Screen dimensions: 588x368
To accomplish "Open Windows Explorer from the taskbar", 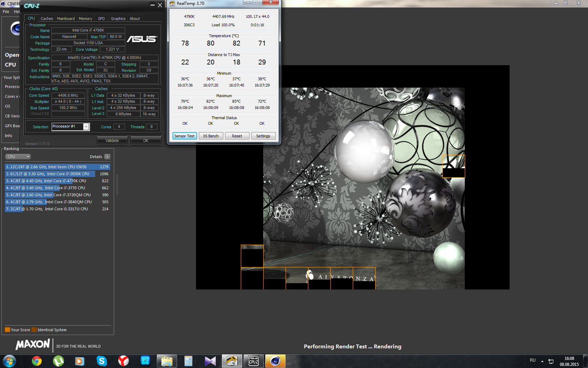I will pyautogui.click(x=167, y=361).
